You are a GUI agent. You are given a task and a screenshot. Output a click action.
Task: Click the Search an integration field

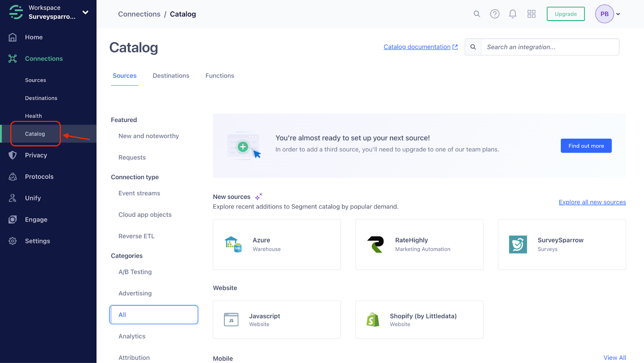(x=550, y=47)
